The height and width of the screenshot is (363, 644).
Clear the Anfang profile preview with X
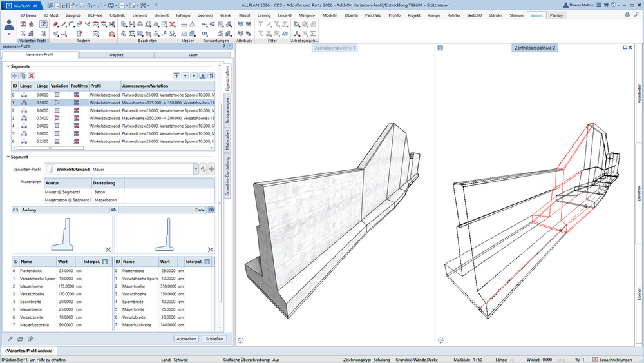(108, 250)
